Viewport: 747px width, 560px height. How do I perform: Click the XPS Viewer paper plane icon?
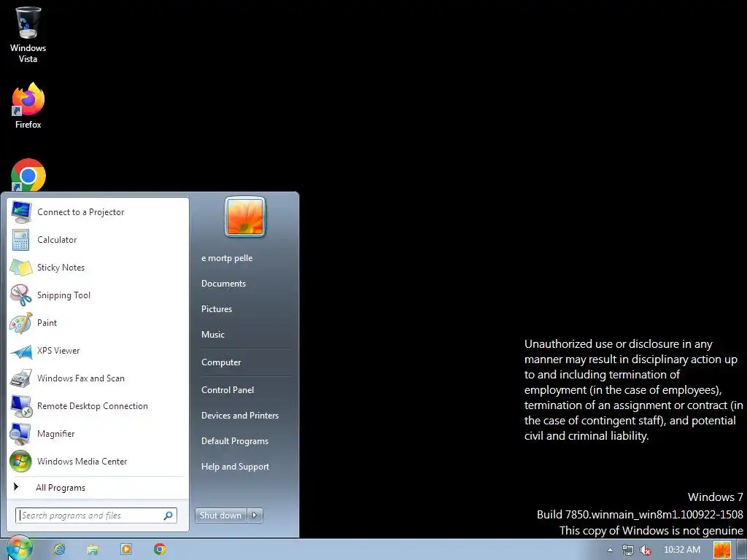click(x=21, y=351)
